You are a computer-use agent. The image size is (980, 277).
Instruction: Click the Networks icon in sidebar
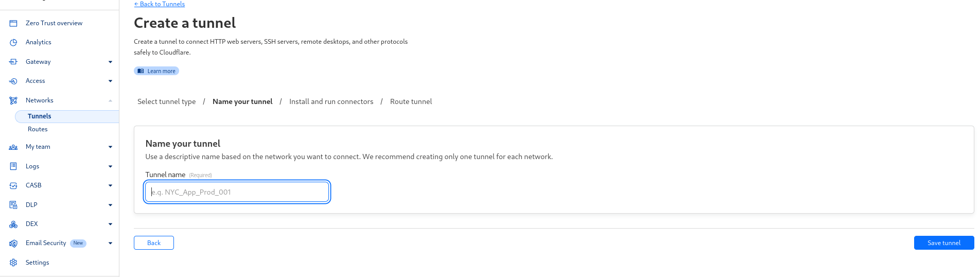[x=13, y=100]
